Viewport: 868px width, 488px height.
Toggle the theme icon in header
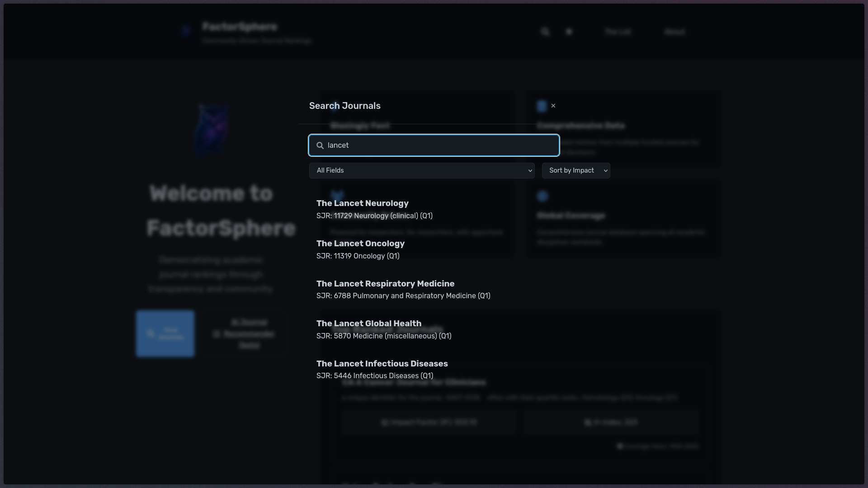[569, 32]
